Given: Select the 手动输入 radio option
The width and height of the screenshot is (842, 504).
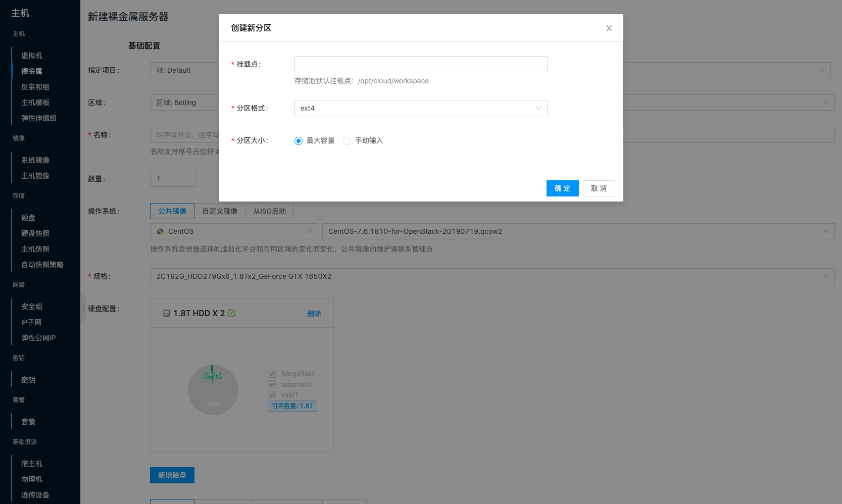Looking at the screenshot, I should coord(347,141).
